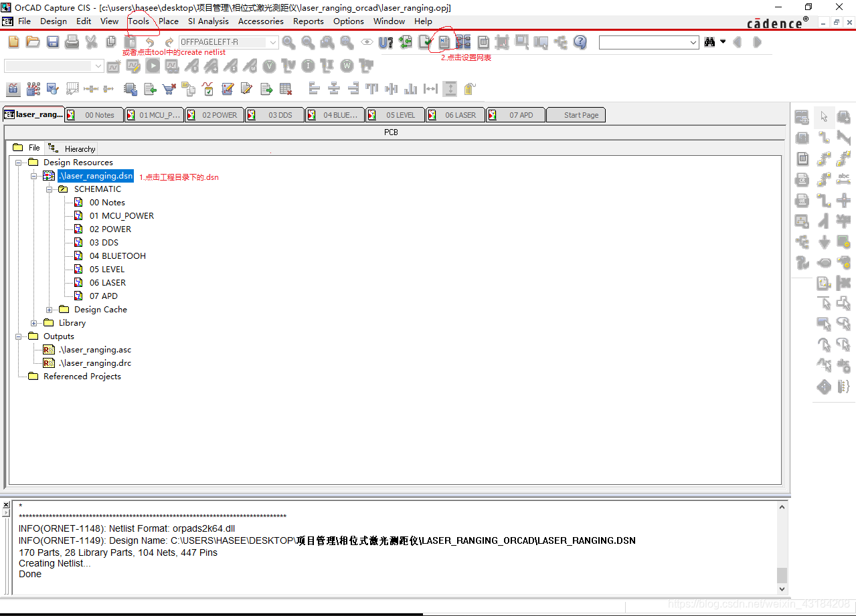856x616 pixels.
Task: Click the Open folder icon
Action: click(33, 42)
